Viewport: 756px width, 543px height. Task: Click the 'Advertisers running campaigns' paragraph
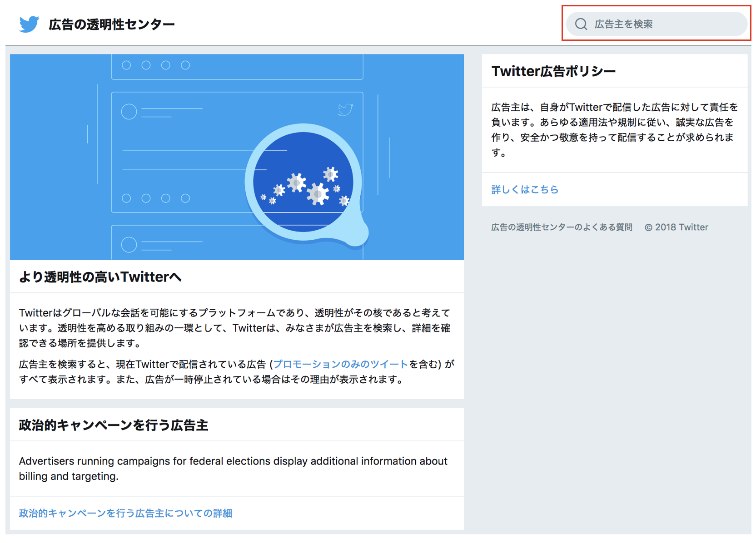point(233,469)
